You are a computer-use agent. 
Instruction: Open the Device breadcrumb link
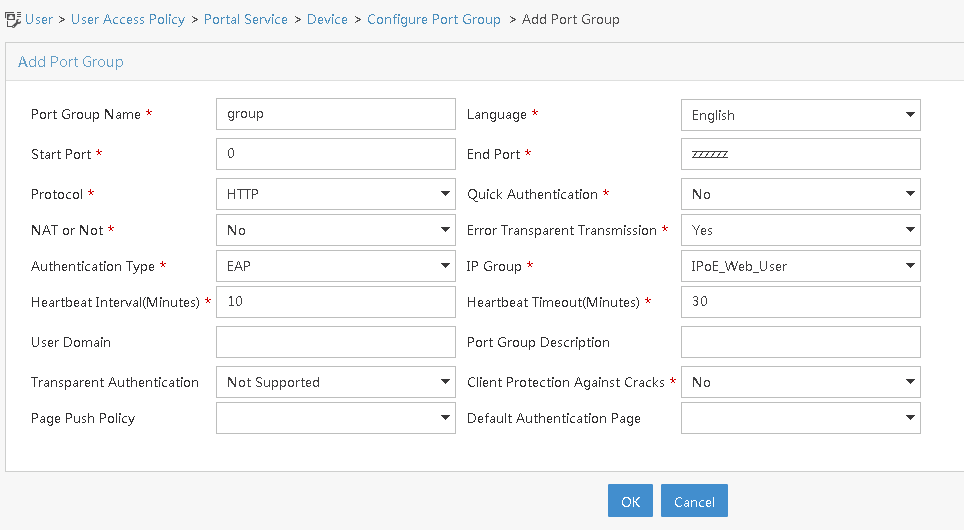327,20
